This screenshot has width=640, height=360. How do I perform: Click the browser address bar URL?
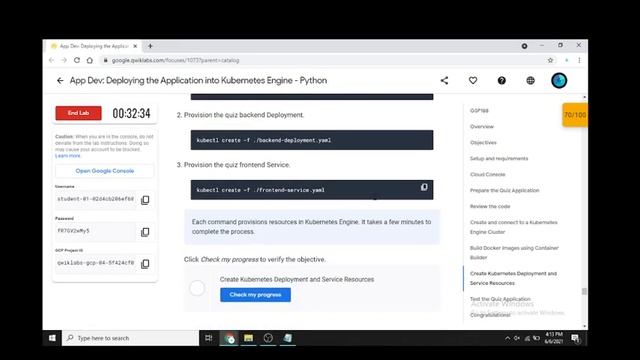pos(176,60)
